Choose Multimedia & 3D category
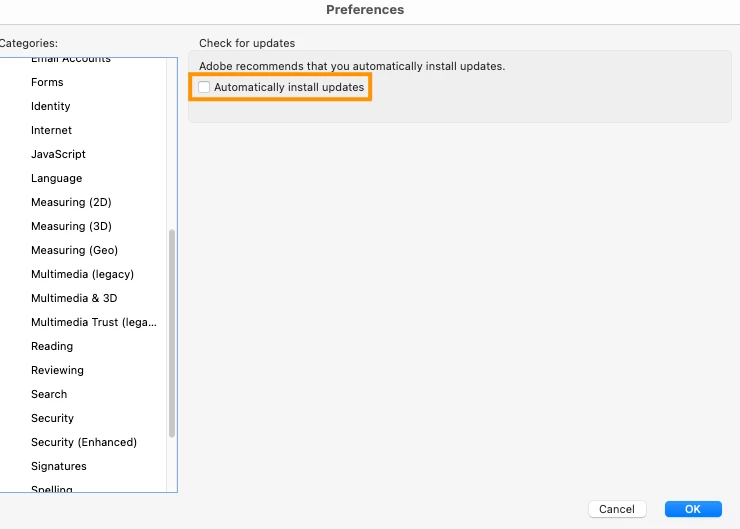740x529 pixels. point(74,298)
